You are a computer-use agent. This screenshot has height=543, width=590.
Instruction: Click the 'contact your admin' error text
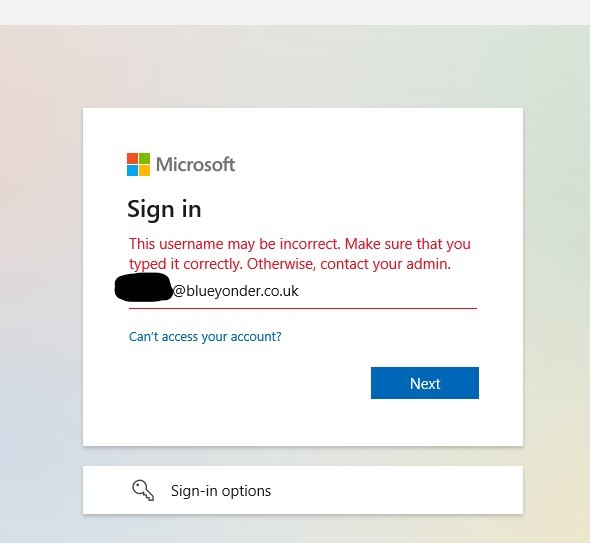pyautogui.click(x=385, y=264)
